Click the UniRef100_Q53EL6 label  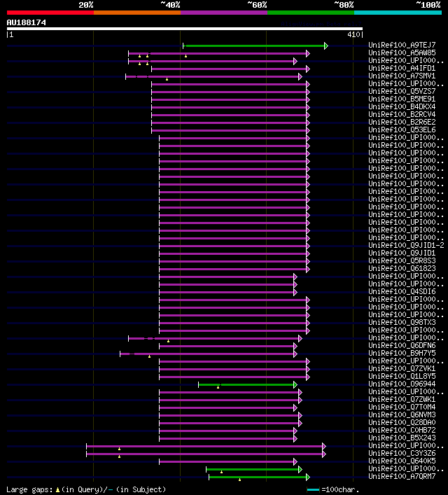click(402, 130)
